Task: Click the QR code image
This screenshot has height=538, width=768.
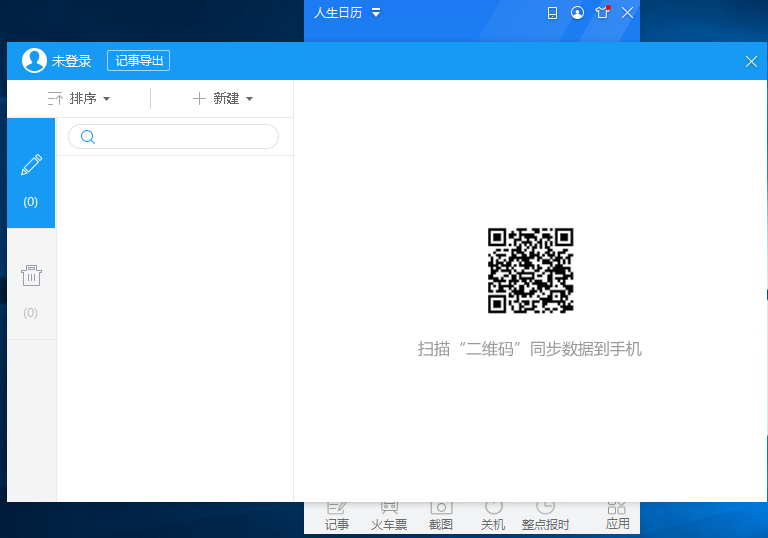Action: tap(530, 270)
